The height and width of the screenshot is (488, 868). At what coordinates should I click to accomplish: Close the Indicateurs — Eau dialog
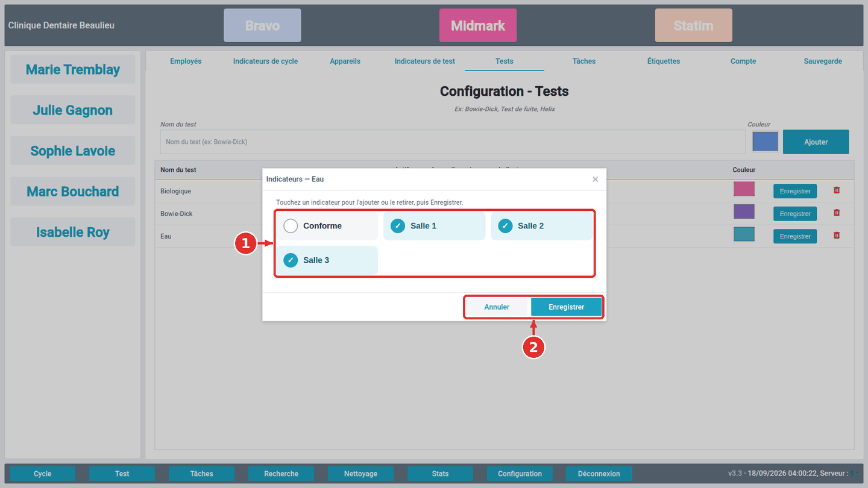(596, 179)
